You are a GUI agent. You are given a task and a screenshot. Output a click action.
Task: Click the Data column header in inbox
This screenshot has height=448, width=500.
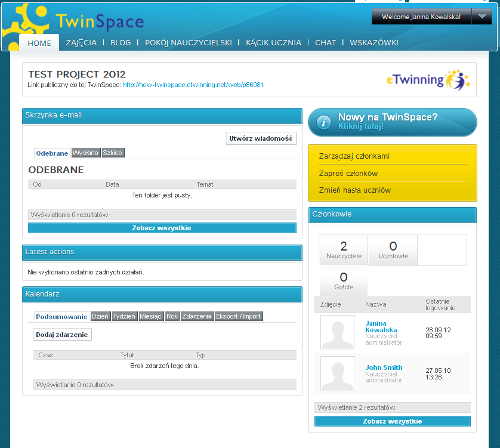coord(112,184)
